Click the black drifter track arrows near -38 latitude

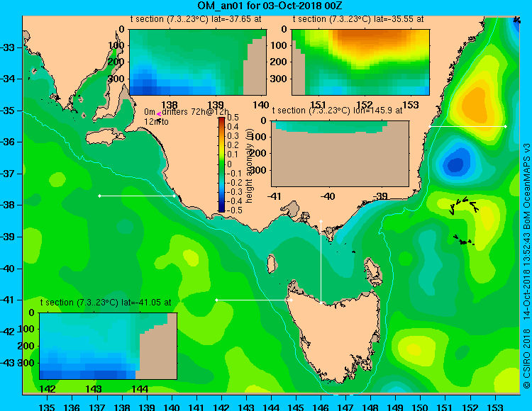(x=463, y=205)
